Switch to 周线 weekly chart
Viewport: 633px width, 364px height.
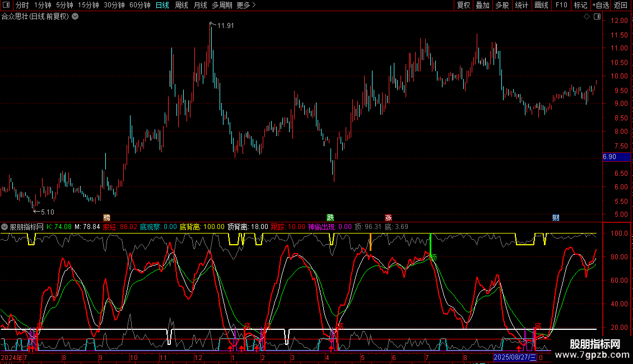pyautogui.click(x=181, y=5)
